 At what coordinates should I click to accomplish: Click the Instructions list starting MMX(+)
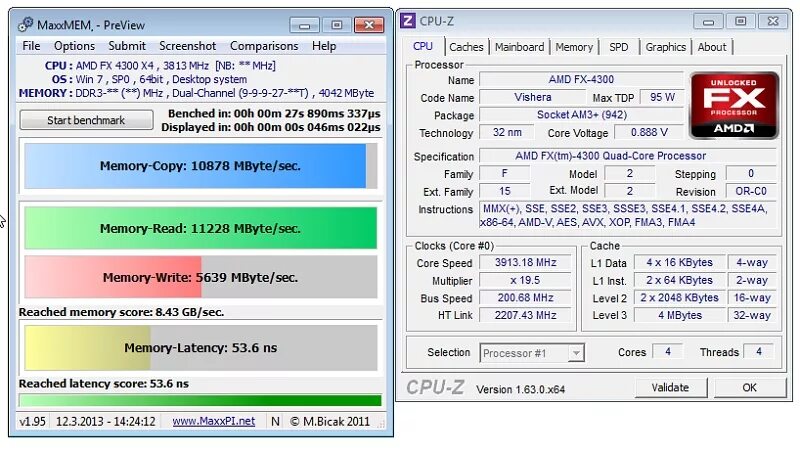(x=628, y=215)
